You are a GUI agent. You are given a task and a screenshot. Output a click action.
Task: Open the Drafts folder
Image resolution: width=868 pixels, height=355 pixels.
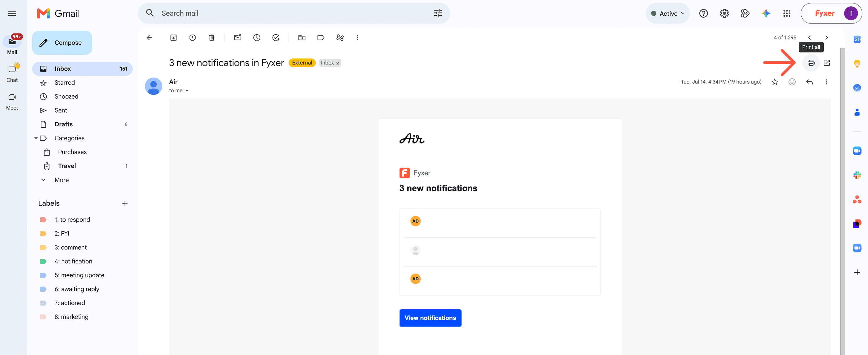point(82,124)
